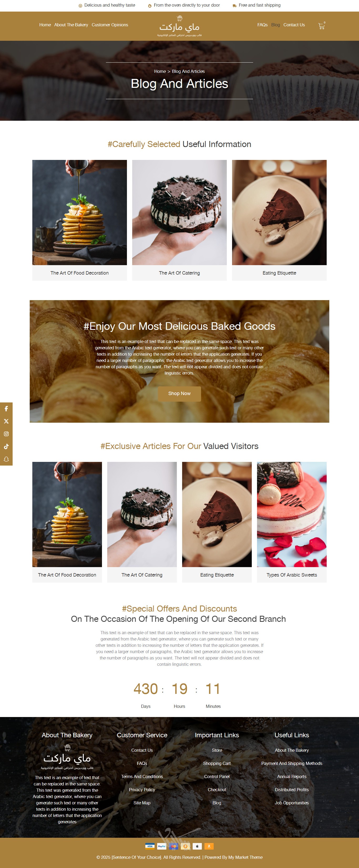Go to About The Bakery in header

tap(71, 25)
